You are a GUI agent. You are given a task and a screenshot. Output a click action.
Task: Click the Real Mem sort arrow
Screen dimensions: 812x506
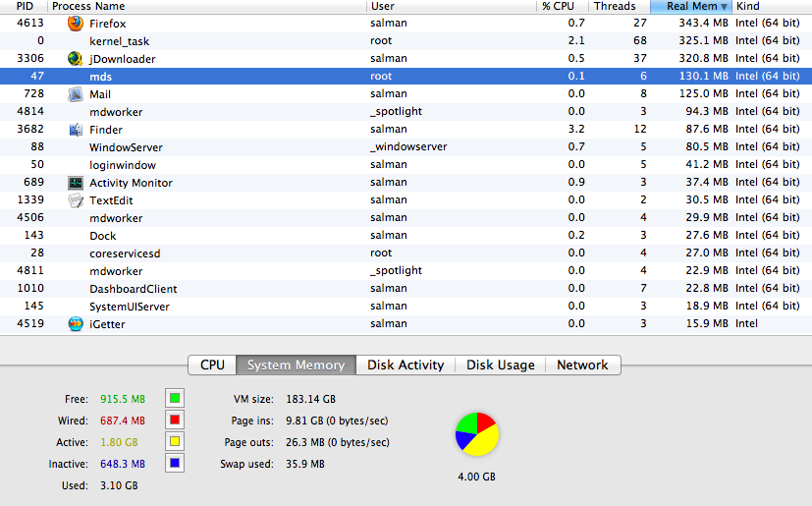tap(724, 7)
